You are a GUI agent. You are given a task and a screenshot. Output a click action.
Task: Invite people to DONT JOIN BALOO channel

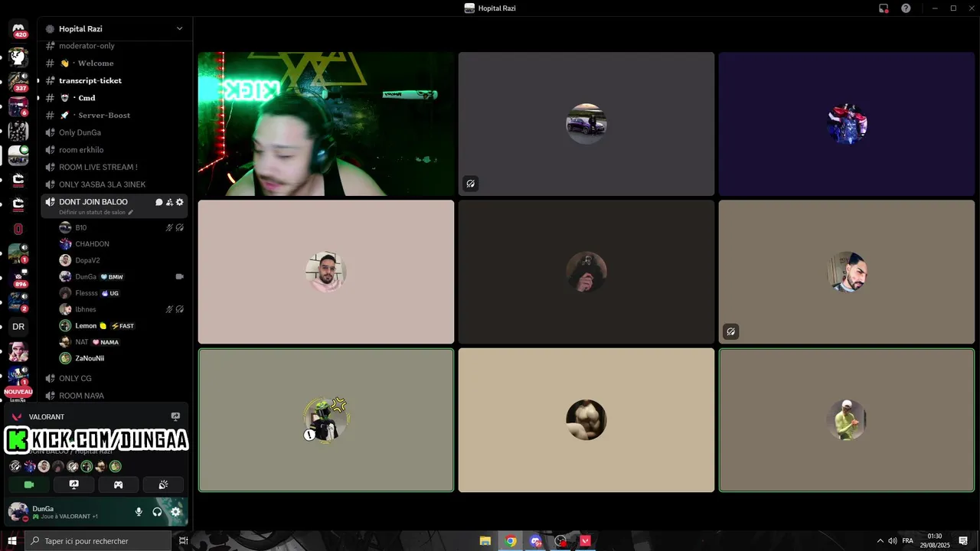point(169,202)
